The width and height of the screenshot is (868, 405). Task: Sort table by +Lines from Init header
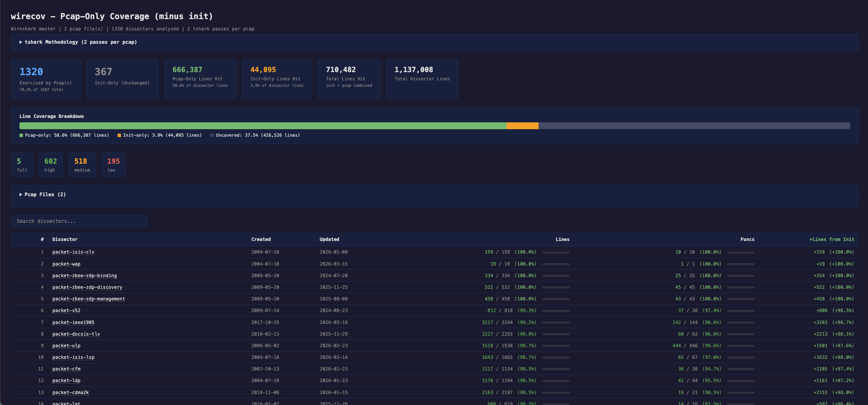click(832, 239)
